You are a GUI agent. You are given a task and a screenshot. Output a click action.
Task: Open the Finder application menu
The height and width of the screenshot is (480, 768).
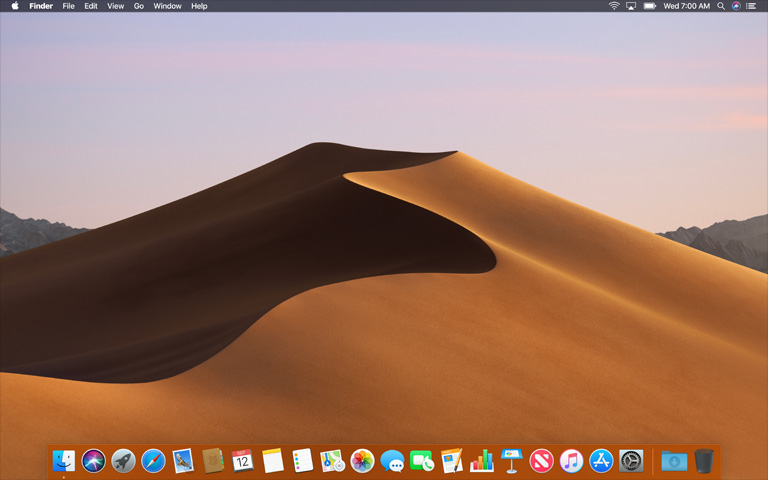pos(41,6)
